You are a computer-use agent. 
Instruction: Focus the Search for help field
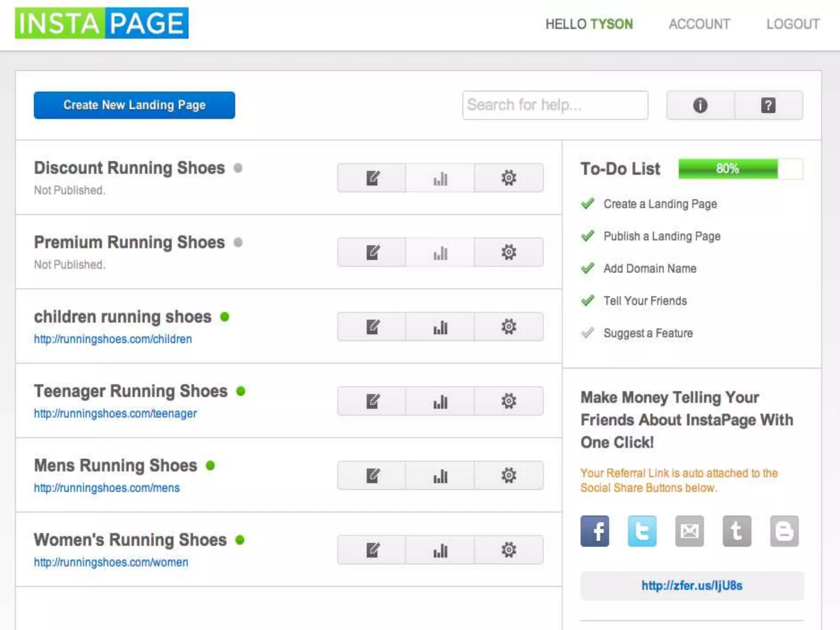click(x=555, y=105)
